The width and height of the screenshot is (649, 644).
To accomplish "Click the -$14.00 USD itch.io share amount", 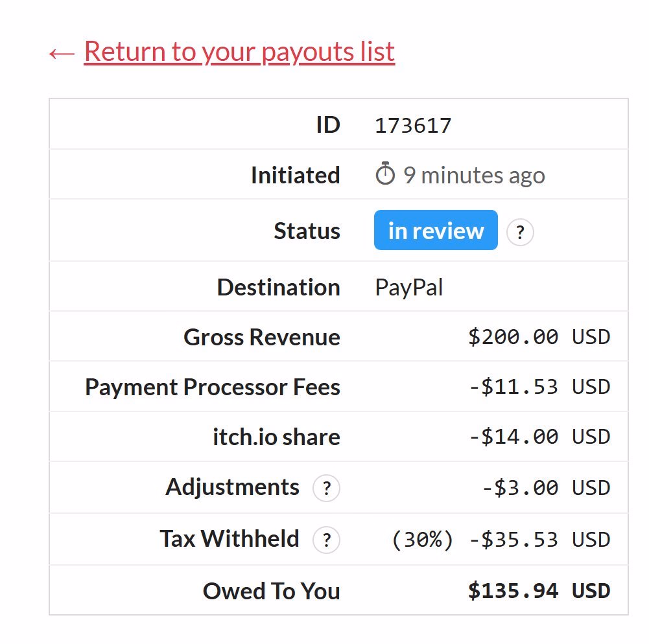I will (539, 437).
